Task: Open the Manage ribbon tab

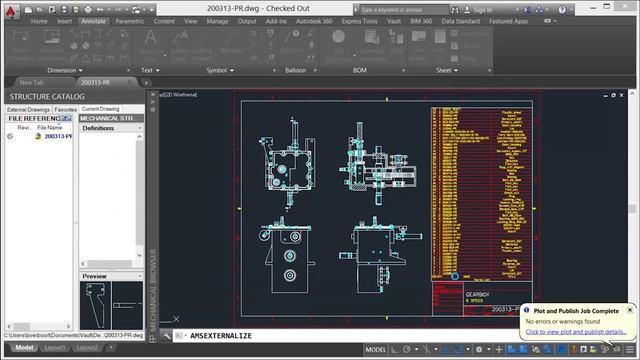Action: [218, 21]
